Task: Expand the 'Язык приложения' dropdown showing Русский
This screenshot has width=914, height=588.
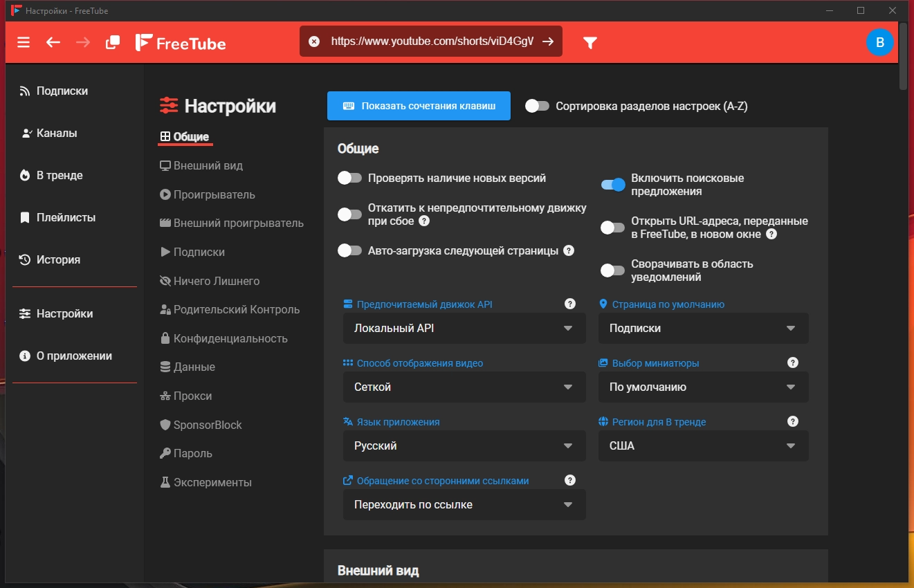Action: point(464,446)
